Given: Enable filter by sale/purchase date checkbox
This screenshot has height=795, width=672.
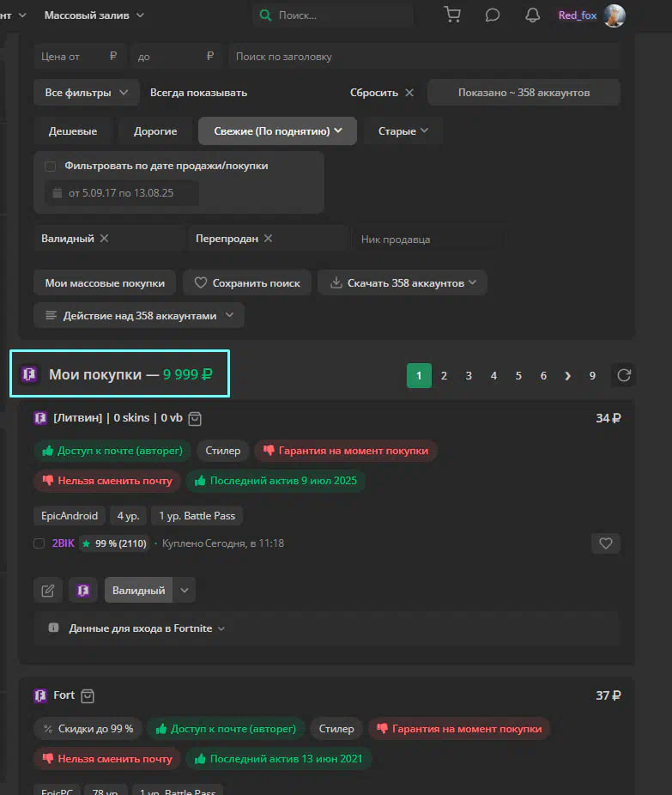Looking at the screenshot, I should click(x=51, y=166).
